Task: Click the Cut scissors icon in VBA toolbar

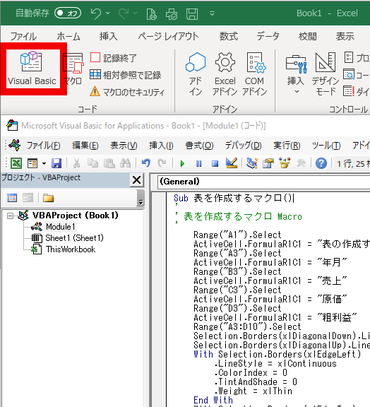Action: coord(77,163)
